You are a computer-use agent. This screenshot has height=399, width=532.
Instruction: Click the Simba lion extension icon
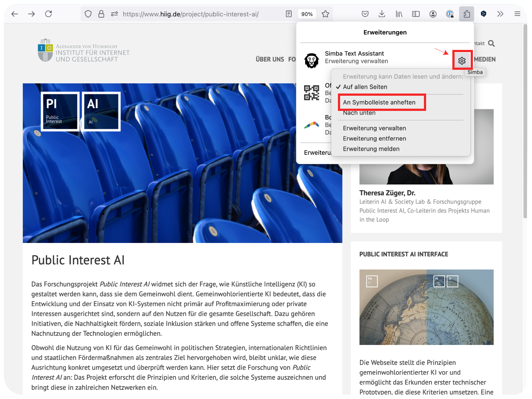click(x=312, y=61)
